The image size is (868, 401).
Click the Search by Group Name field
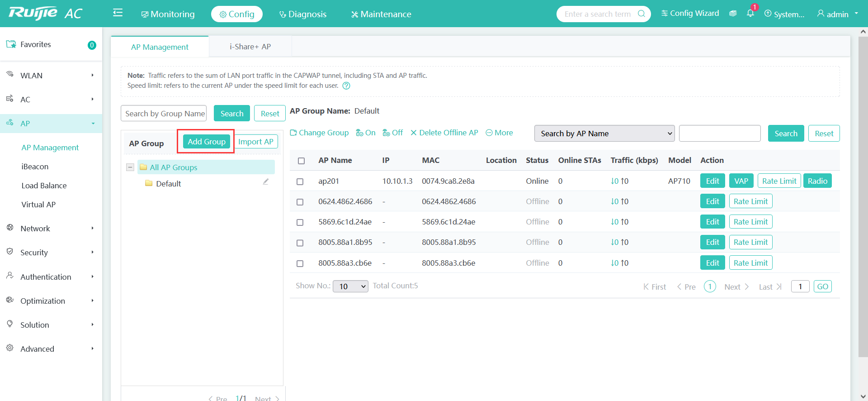[x=164, y=114]
